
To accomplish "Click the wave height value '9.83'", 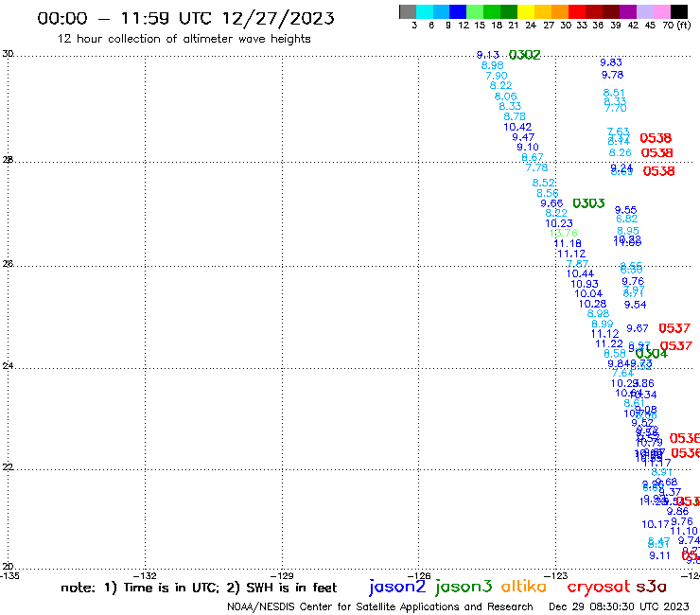I will (x=611, y=62).
